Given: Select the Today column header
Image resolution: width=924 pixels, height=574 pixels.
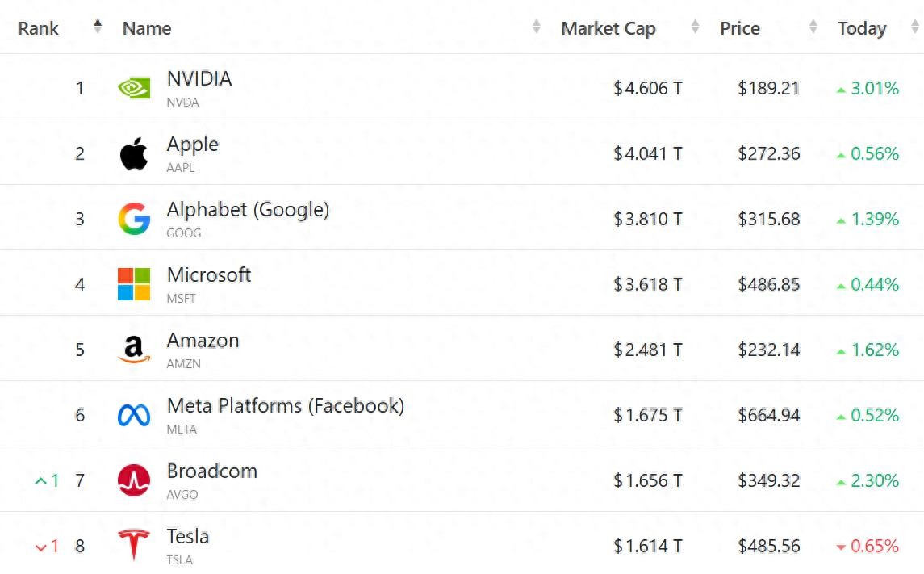Looking at the screenshot, I should tap(861, 28).
